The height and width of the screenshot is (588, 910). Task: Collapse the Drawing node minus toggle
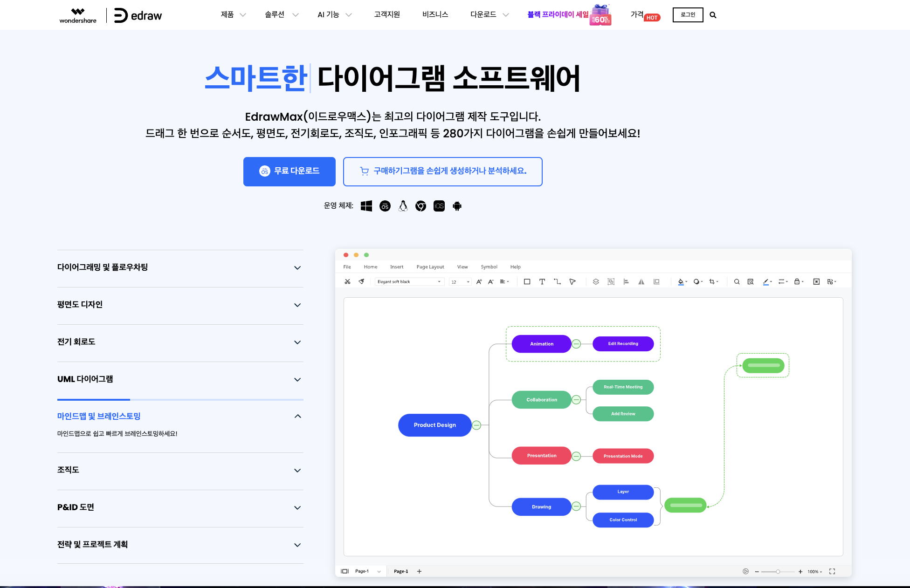click(576, 506)
